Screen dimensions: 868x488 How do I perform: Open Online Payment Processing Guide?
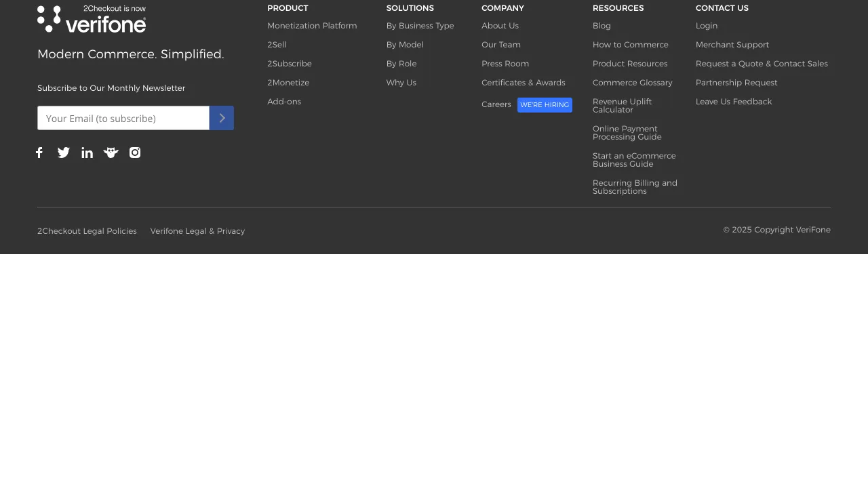[627, 133]
